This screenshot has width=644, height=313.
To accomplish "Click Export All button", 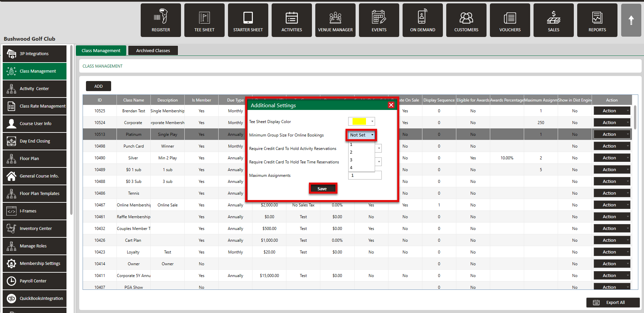I will pos(613,303).
